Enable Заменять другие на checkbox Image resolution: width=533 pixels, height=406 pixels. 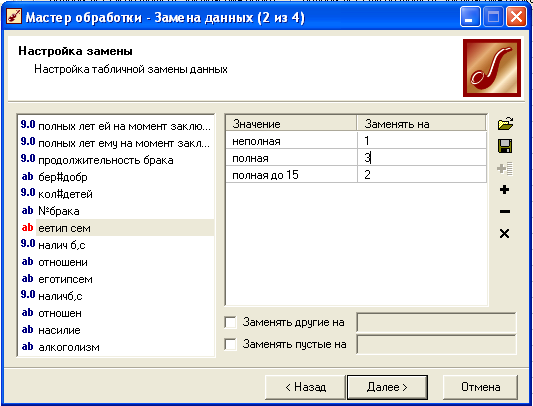click(230, 322)
